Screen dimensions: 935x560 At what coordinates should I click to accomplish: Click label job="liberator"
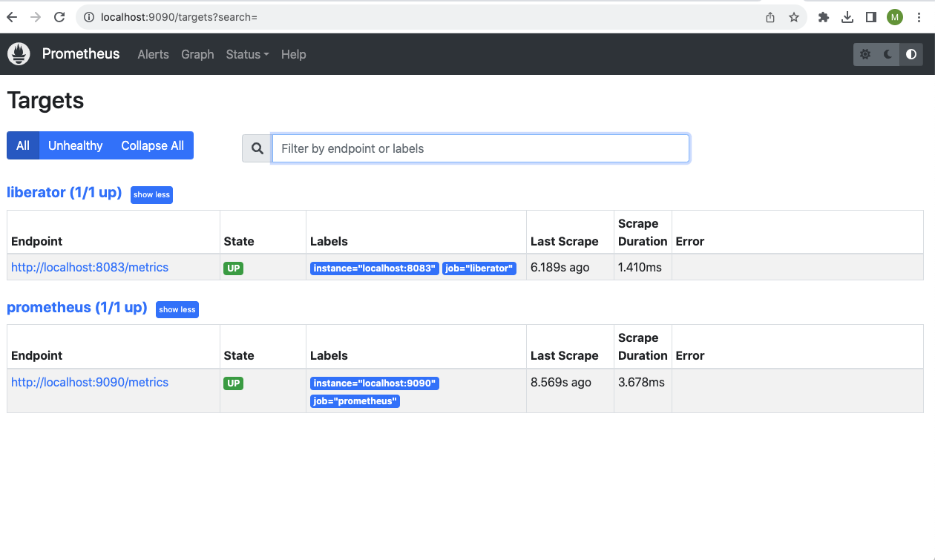click(479, 269)
